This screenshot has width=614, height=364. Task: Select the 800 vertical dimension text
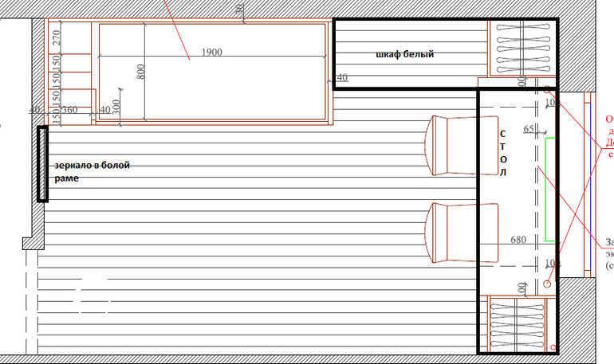pos(141,72)
